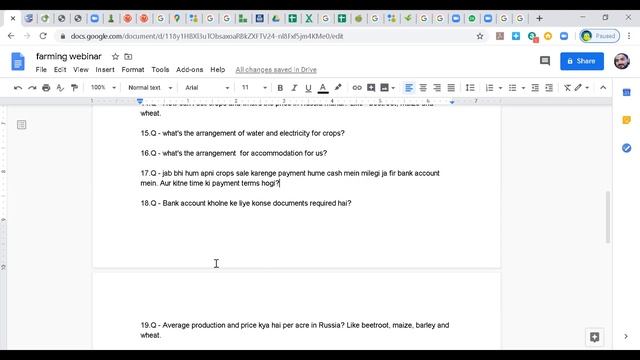Click the farming webinar title field
The height and width of the screenshot is (360, 640).
pos(69,56)
